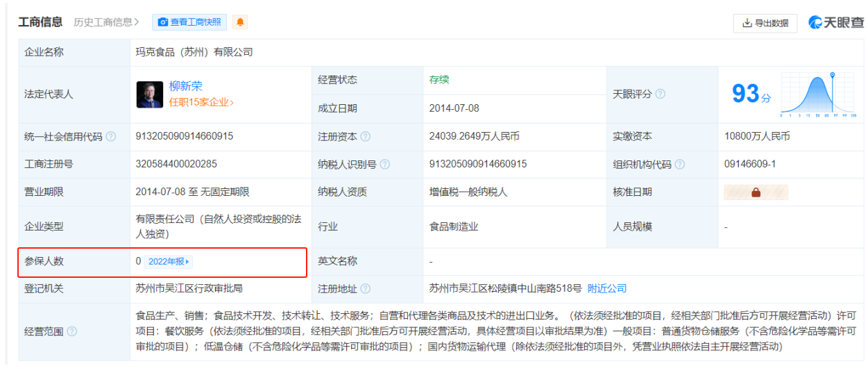Click 营业期限 value 2014-07-08 至 无固定期限
Image resolution: width=868 pixels, height=373 pixels.
(193, 192)
